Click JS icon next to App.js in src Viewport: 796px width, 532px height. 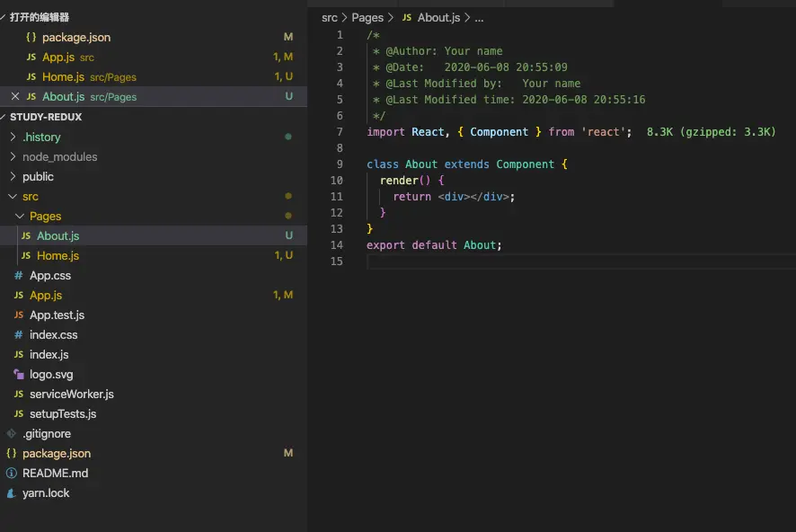pos(19,295)
